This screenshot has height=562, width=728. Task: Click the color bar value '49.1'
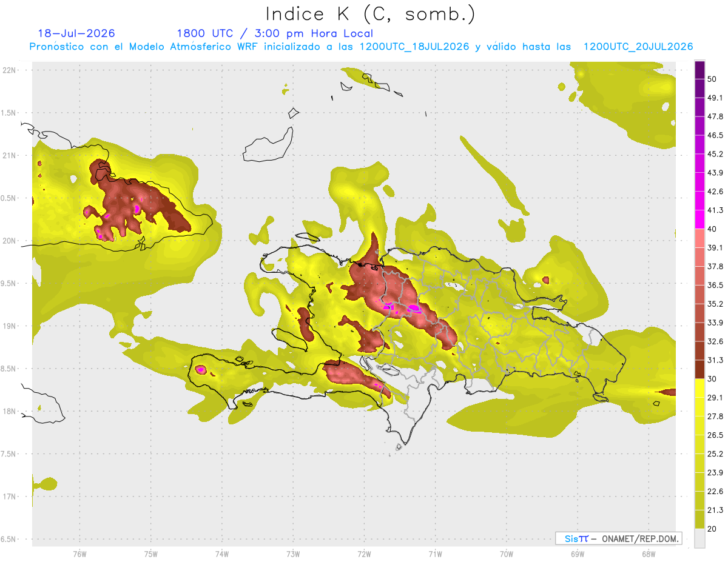click(x=715, y=98)
